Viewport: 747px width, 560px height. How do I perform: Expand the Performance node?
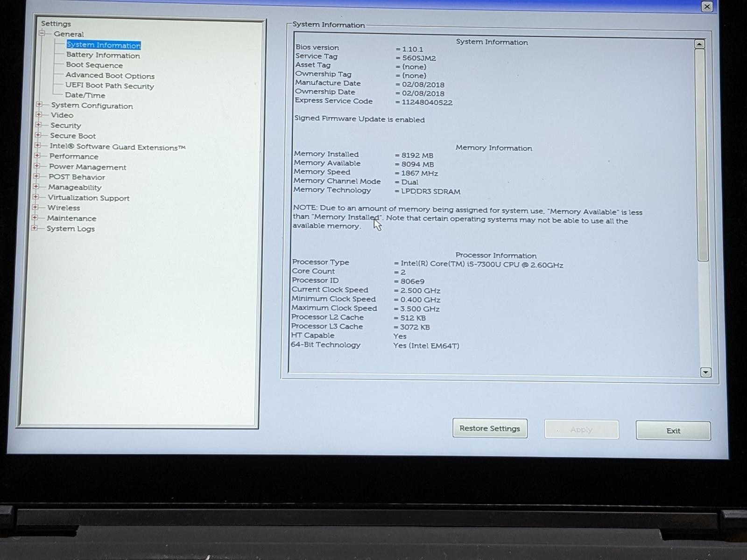point(37,155)
